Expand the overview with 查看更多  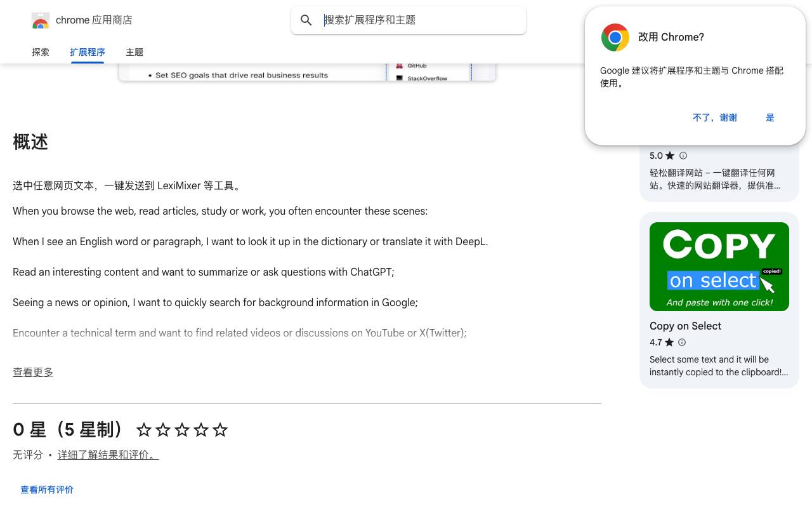click(33, 372)
